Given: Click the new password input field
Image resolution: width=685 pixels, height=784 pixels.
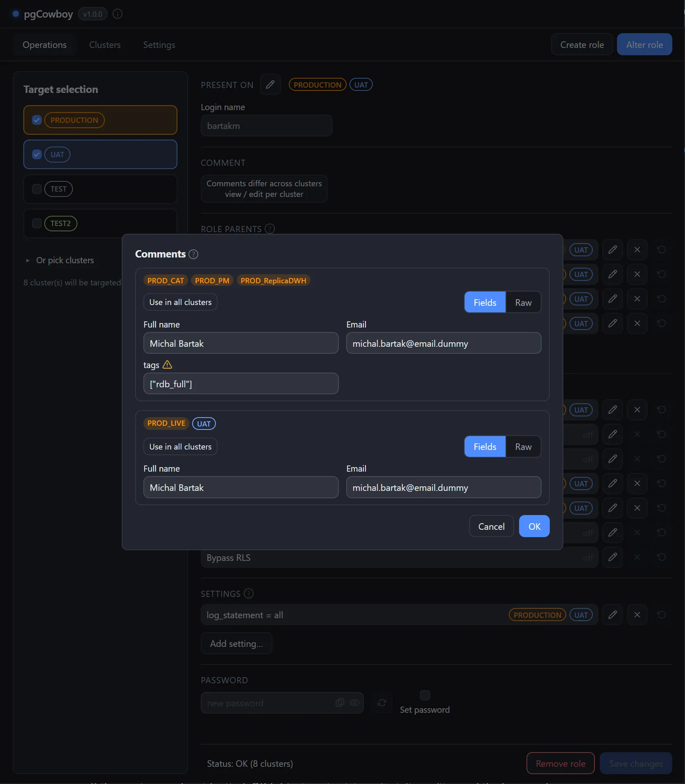Looking at the screenshot, I should (x=282, y=703).
